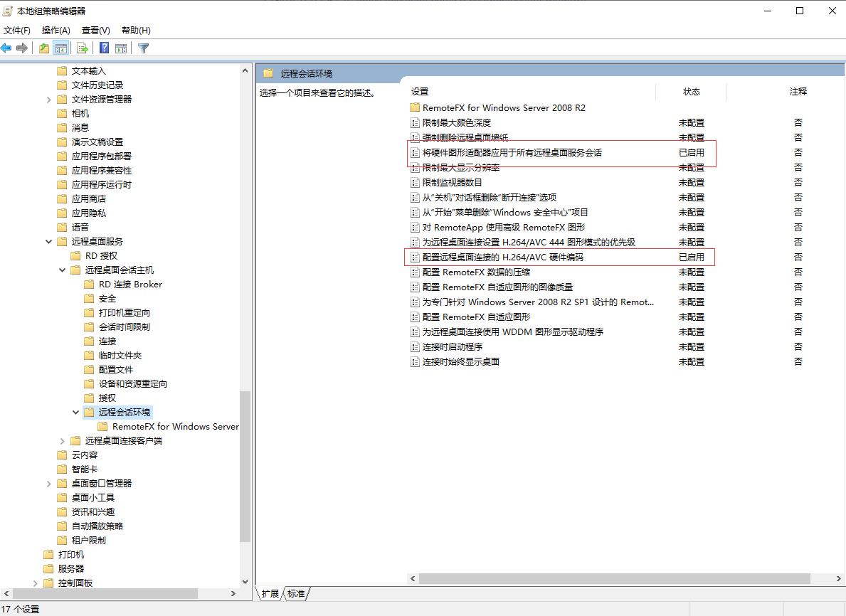This screenshot has width=846, height=616.
Task: Select the 会话时间限制 tree item
Action: [124, 327]
